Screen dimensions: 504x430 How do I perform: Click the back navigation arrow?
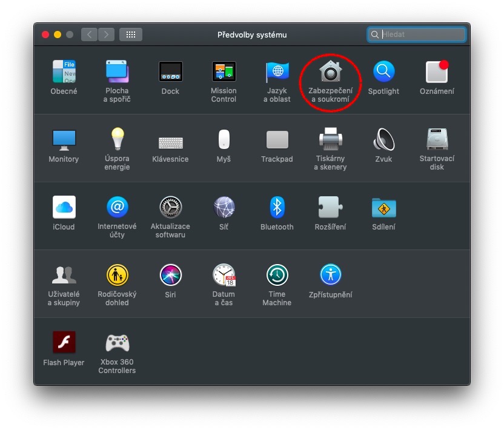(x=88, y=35)
